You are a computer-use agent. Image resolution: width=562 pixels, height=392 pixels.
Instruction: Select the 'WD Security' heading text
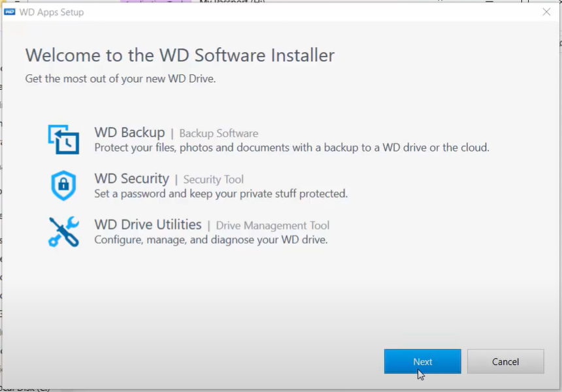(x=131, y=178)
